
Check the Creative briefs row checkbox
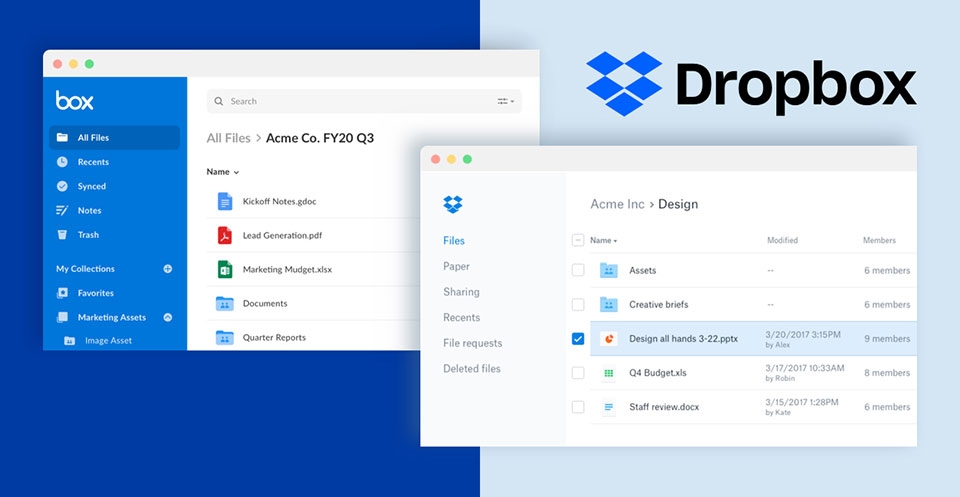[x=577, y=304]
